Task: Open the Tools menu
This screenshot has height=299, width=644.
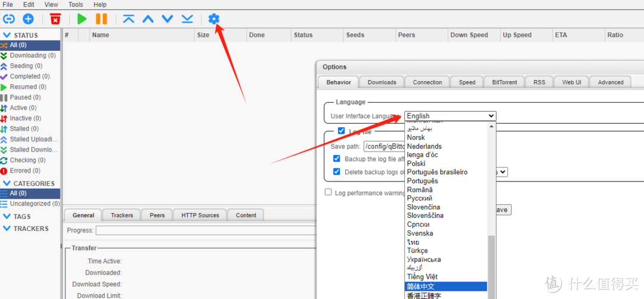Action: [76, 5]
